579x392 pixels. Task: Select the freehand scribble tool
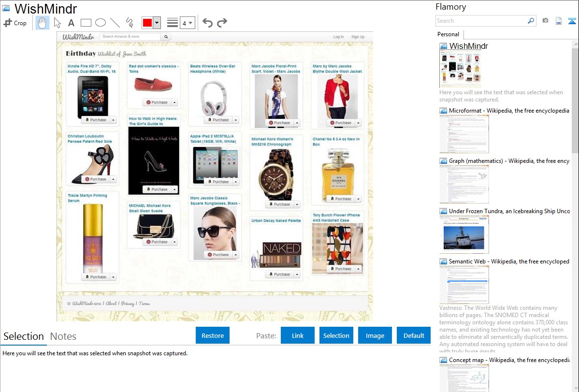[x=130, y=23]
